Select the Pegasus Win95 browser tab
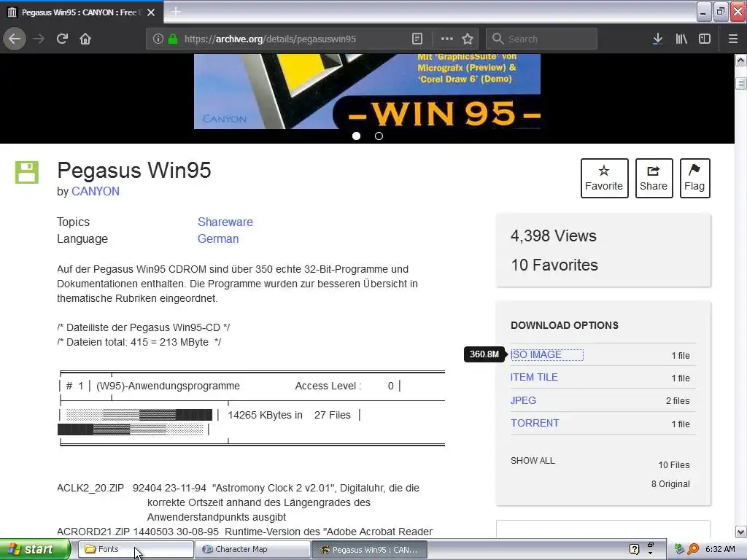The width and height of the screenshot is (747, 560). (x=82, y=12)
